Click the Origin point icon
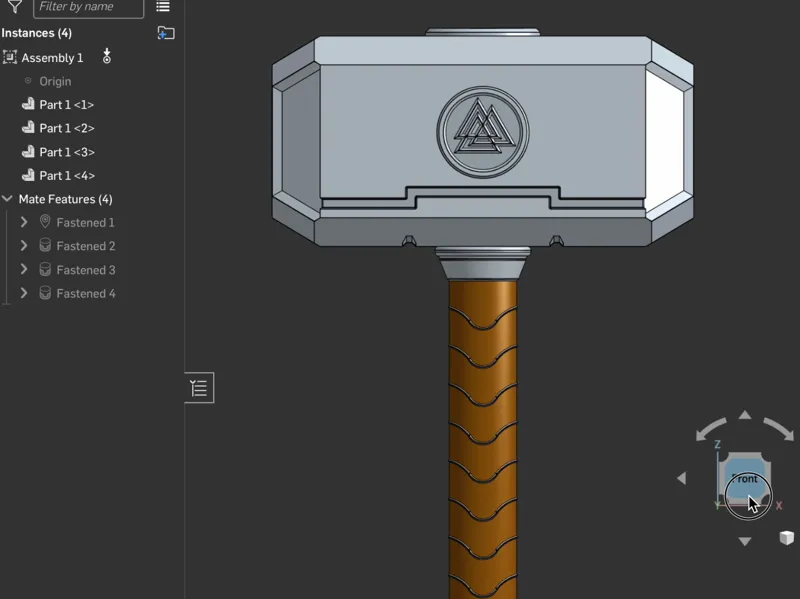Screen dimensions: 800x599 [28, 81]
